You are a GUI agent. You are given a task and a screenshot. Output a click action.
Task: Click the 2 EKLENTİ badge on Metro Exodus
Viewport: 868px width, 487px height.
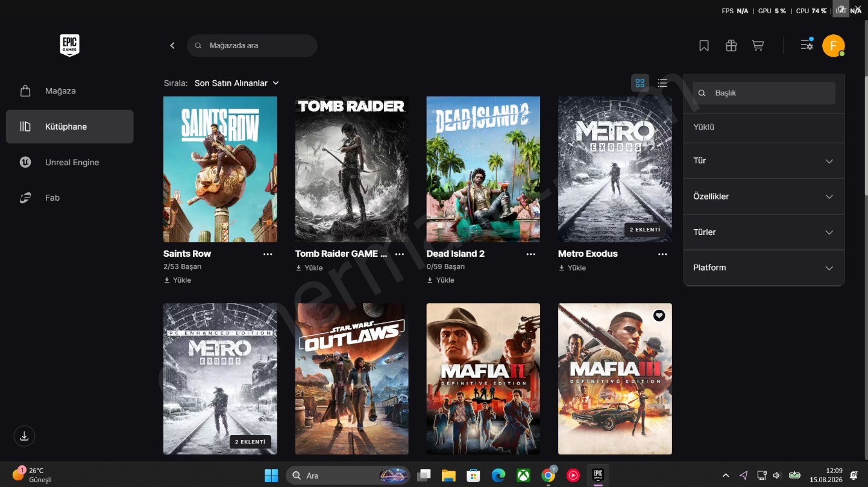pyautogui.click(x=645, y=230)
